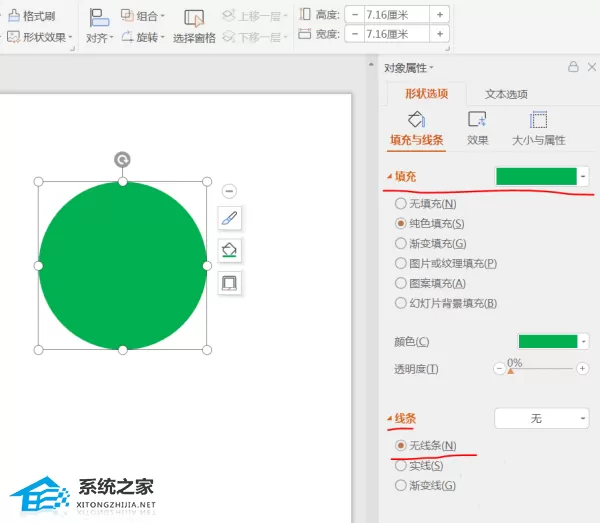Viewport: 600px width, 523px height.
Task: Click the brush style icon beside the circle
Action: (229, 218)
